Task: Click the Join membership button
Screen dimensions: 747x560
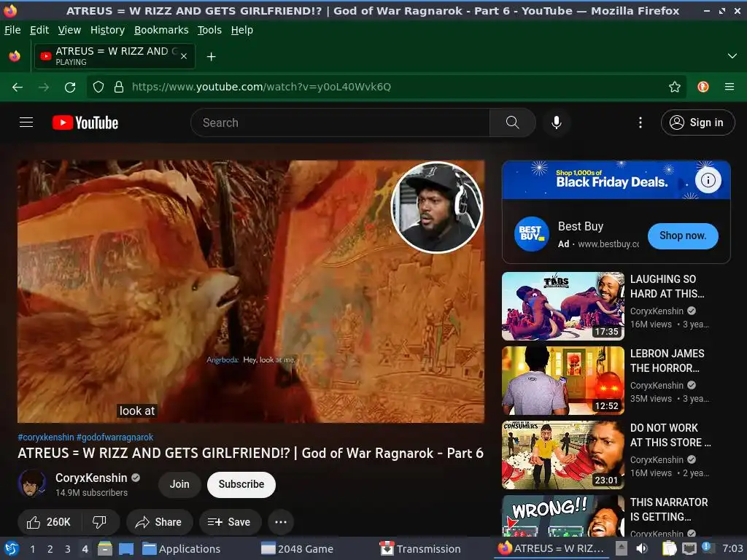Action: (179, 484)
